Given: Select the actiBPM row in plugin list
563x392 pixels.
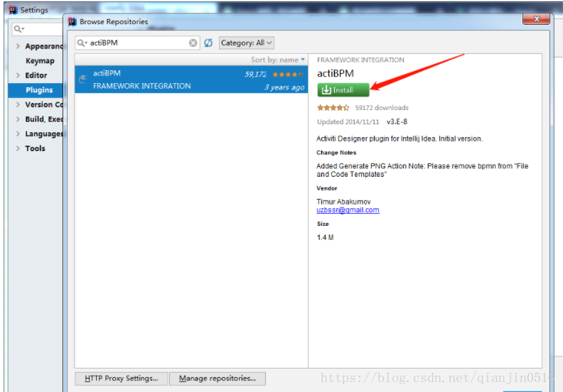Looking at the screenshot, I should 191,80.
